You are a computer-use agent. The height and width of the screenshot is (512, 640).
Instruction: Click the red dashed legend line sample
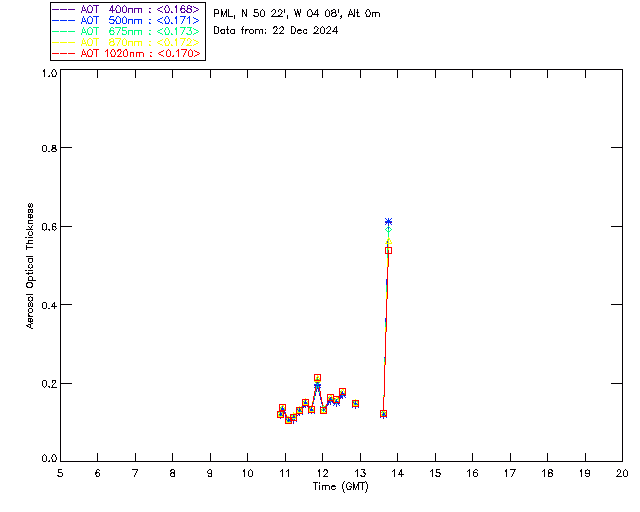(x=64, y=53)
